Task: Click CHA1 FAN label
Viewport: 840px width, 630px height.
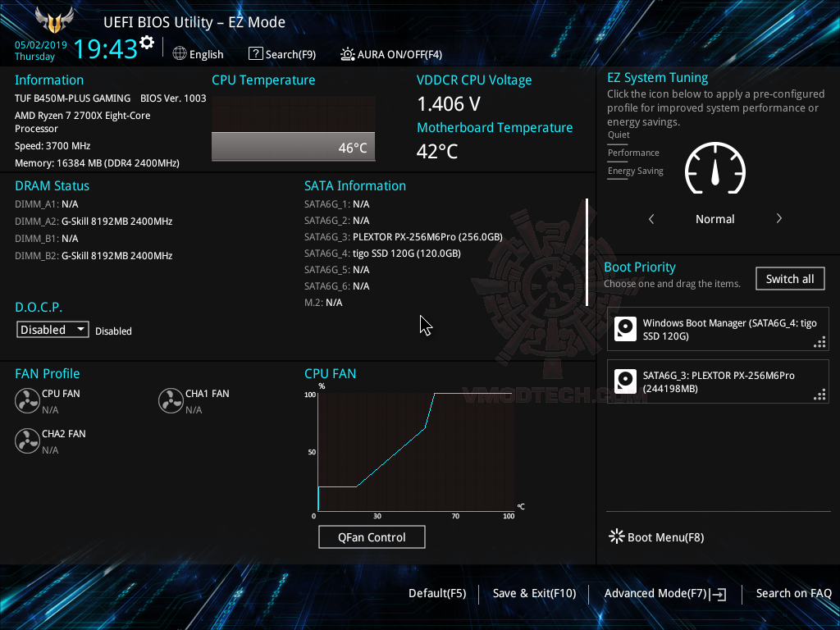Action: click(x=208, y=393)
